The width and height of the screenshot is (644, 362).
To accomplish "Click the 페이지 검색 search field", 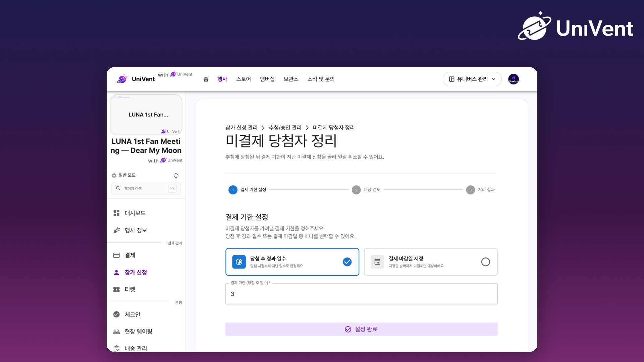I will 146,188.
